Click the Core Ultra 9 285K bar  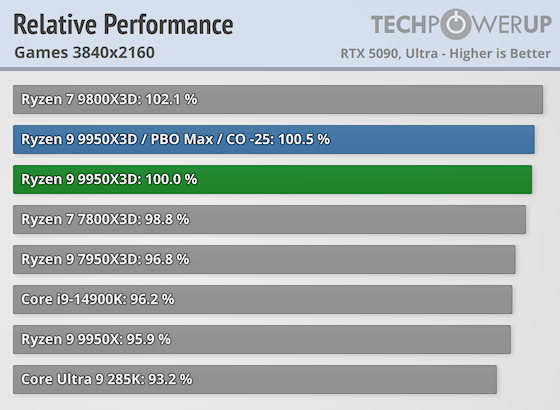(255, 380)
